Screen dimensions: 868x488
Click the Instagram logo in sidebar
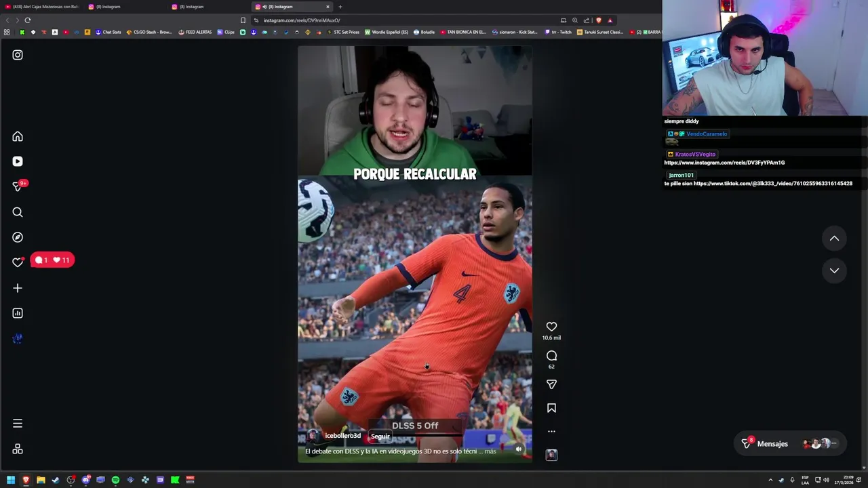pyautogui.click(x=18, y=55)
